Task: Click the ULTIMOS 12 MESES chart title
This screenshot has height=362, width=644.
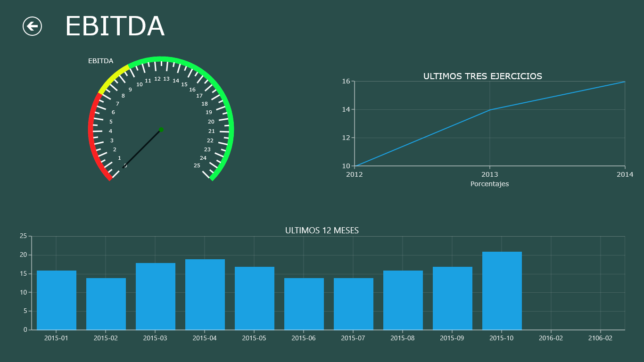Action: pyautogui.click(x=322, y=230)
